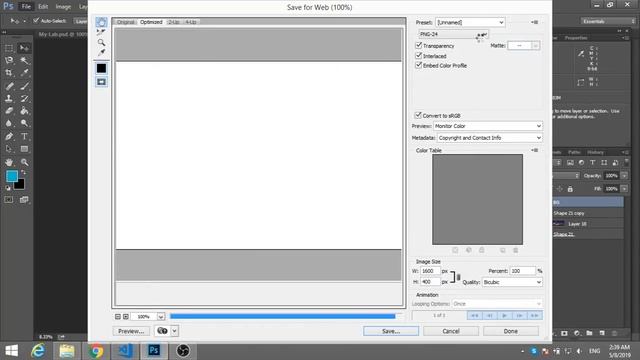The image size is (640, 360).
Task: Select the Hand tool in Save for Web
Action: pyautogui.click(x=101, y=22)
